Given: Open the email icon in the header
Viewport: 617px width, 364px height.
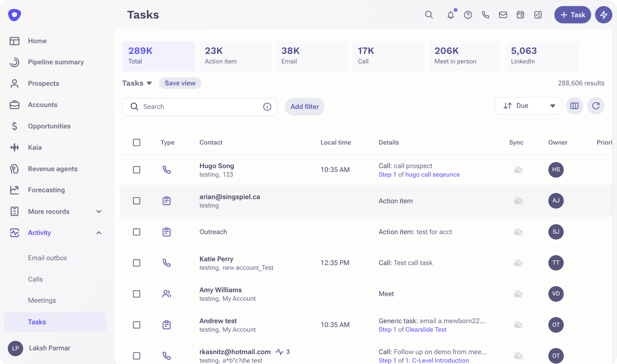Looking at the screenshot, I should coord(503,15).
